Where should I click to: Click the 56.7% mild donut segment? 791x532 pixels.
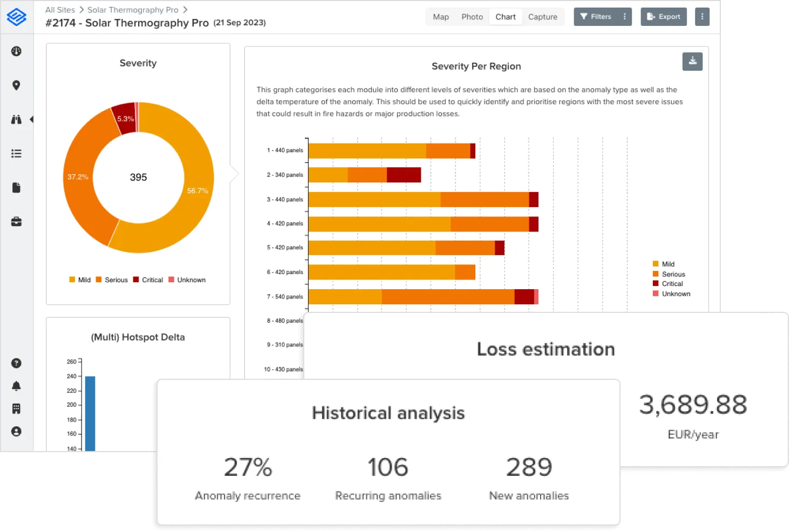197,191
